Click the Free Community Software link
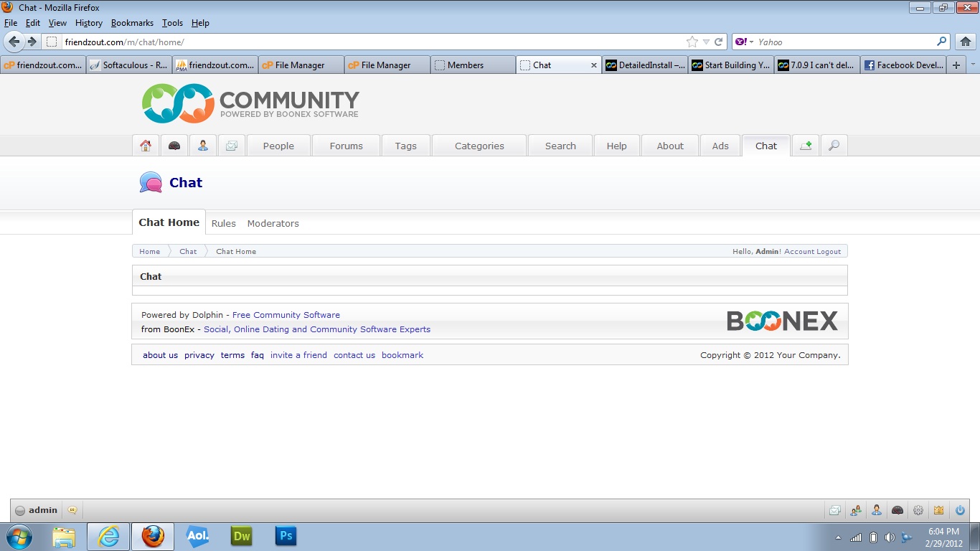Image resolution: width=980 pixels, height=551 pixels. pyautogui.click(x=286, y=315)
